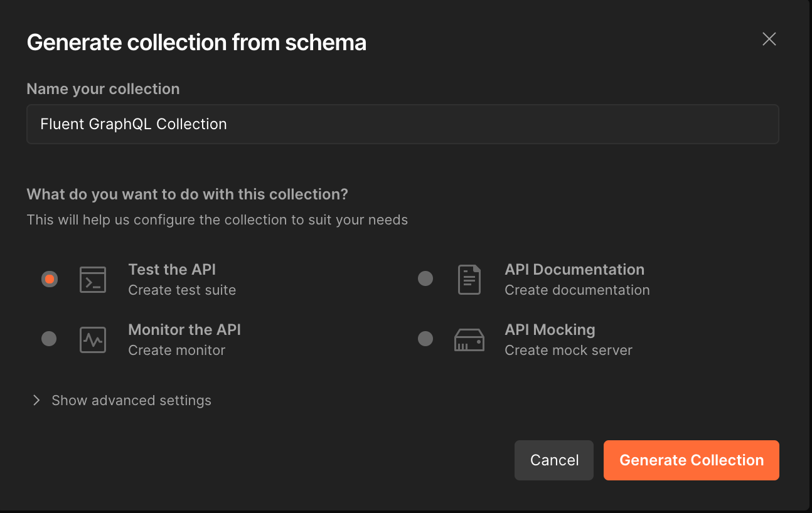The width and height of the screenshot is (812, 513).
Task: Click the Test the API label
Action: tap(172, 270)
